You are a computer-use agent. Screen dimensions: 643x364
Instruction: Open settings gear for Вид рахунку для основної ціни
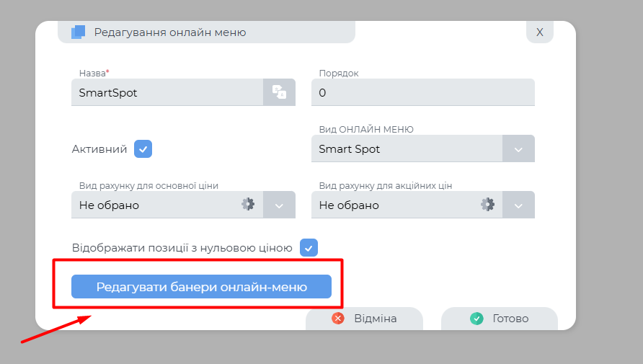point(248,205)
